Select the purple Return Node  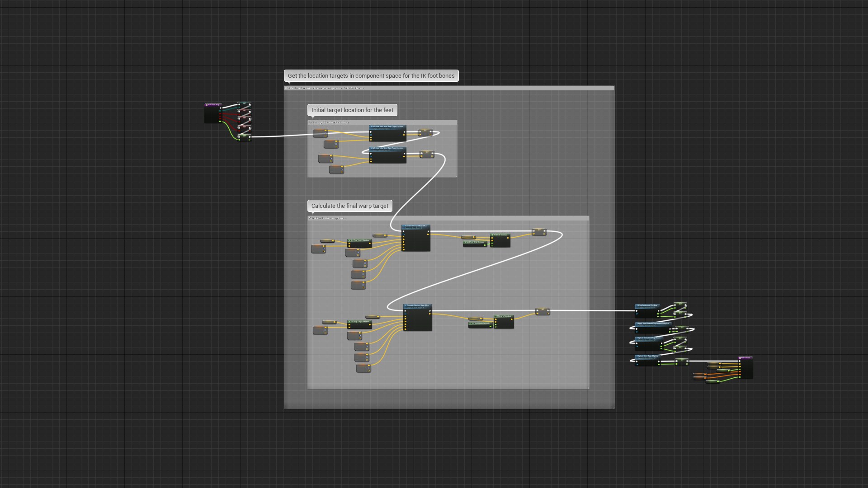click(x=745, y=358)
